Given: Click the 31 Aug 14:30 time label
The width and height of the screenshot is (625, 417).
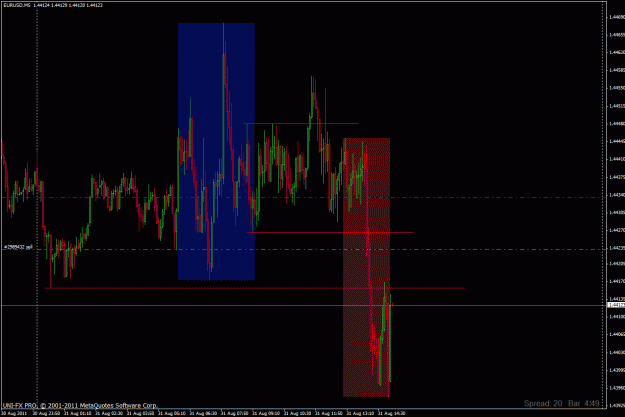Looking at the screenshot, I should click(x=391, y=413).
